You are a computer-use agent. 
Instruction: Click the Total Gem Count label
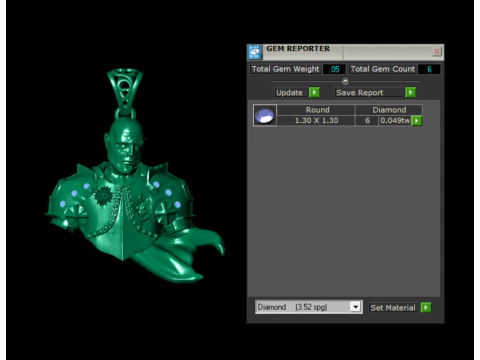pyautogui.click(x=383, y=69)
